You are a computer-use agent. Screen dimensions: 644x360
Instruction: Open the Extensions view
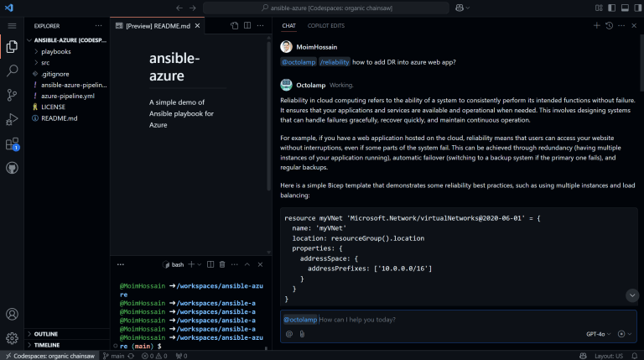click(12, 143)
